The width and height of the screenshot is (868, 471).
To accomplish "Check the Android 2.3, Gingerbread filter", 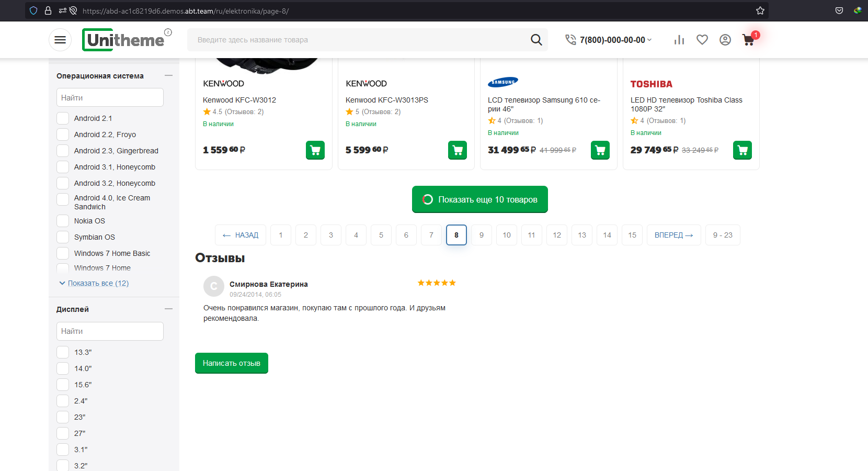I will click(x=63, y=151).
